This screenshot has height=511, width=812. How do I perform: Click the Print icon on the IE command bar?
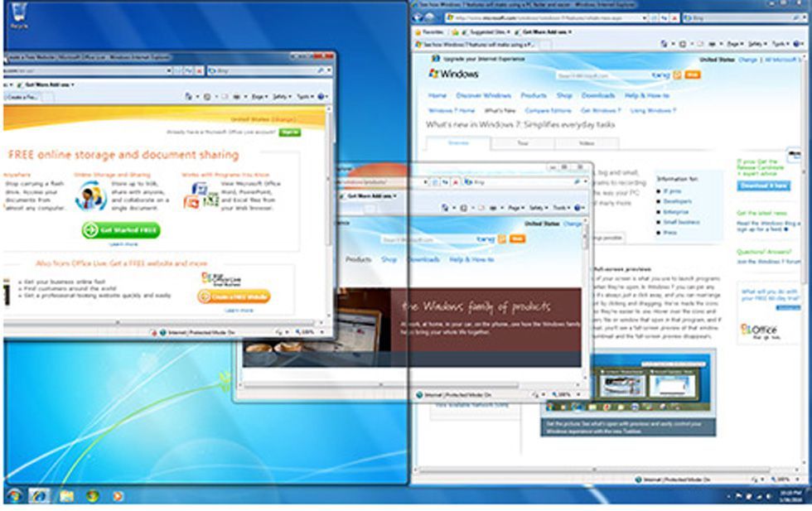click(710, 41)
